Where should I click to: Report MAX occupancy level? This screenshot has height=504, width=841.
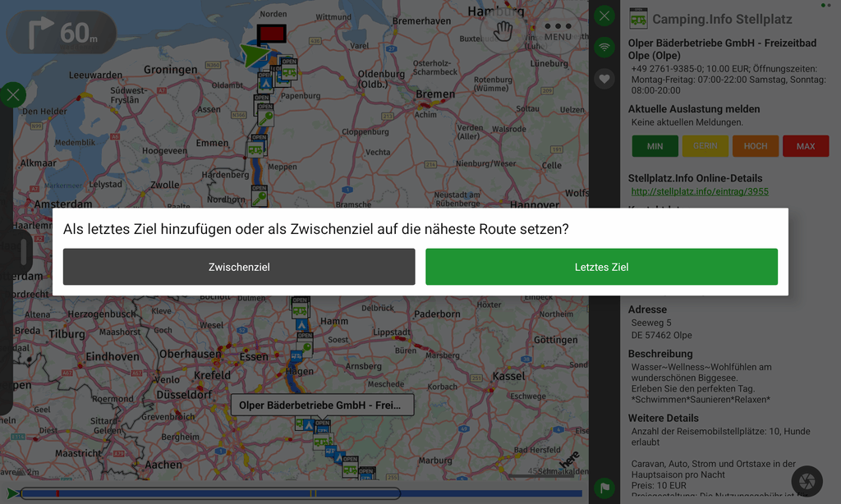click(806, 146)
